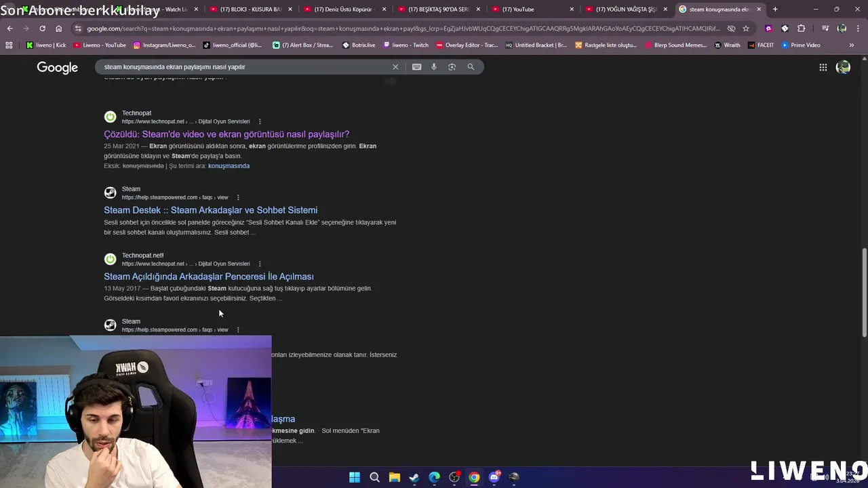
Task: Open the Chrome extensions puzzle menu
Action: (801, 28)
